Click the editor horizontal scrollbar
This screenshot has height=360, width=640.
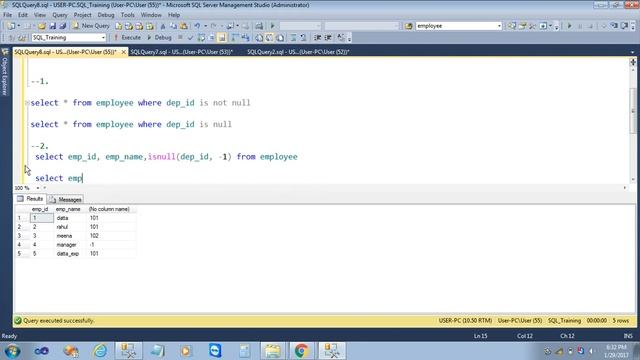click(335, 188)
